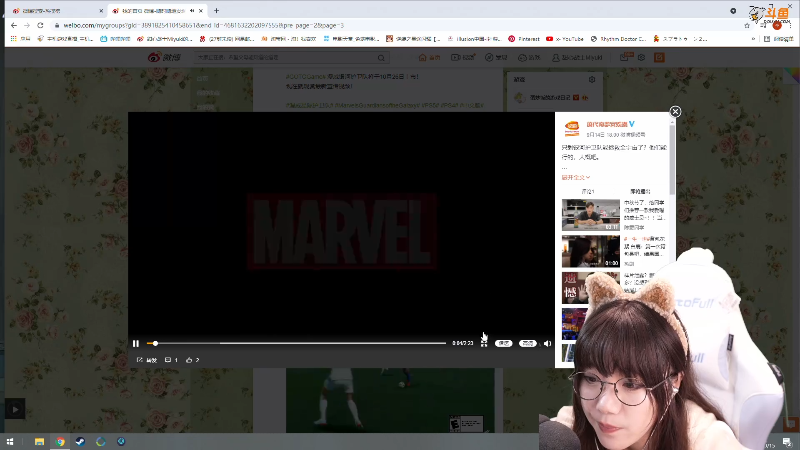This screenshot has height=450, width=800.
Task: Reload the Weibo page
Action: [40, 25]
